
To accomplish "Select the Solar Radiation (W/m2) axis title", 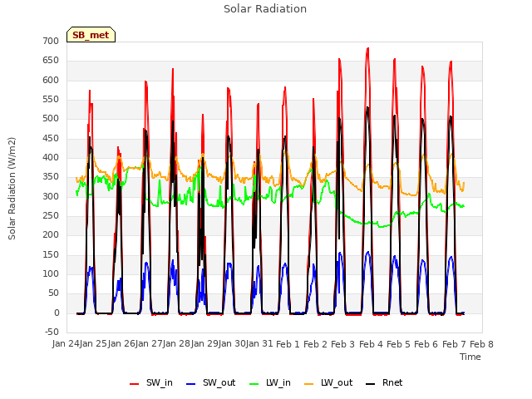I will click(x=12, y=189).
